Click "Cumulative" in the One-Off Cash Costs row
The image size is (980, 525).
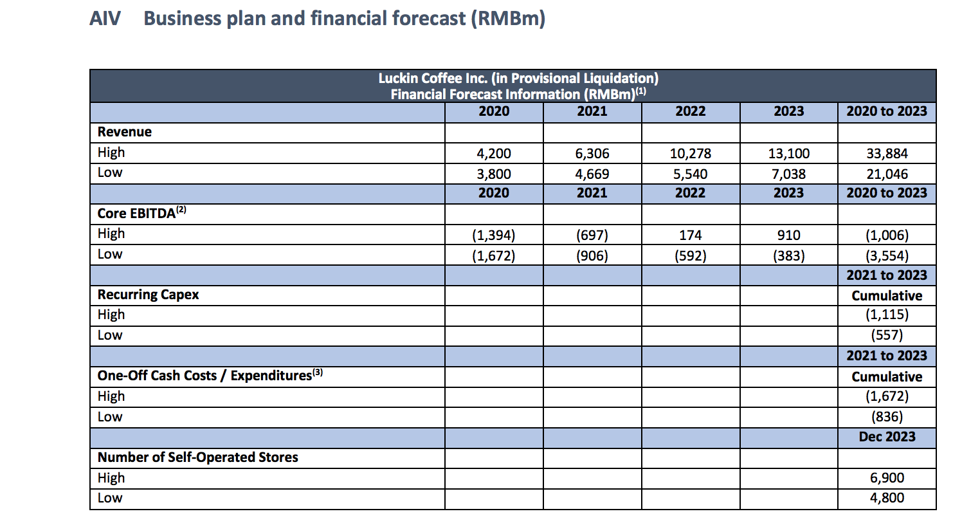point(887,377)
